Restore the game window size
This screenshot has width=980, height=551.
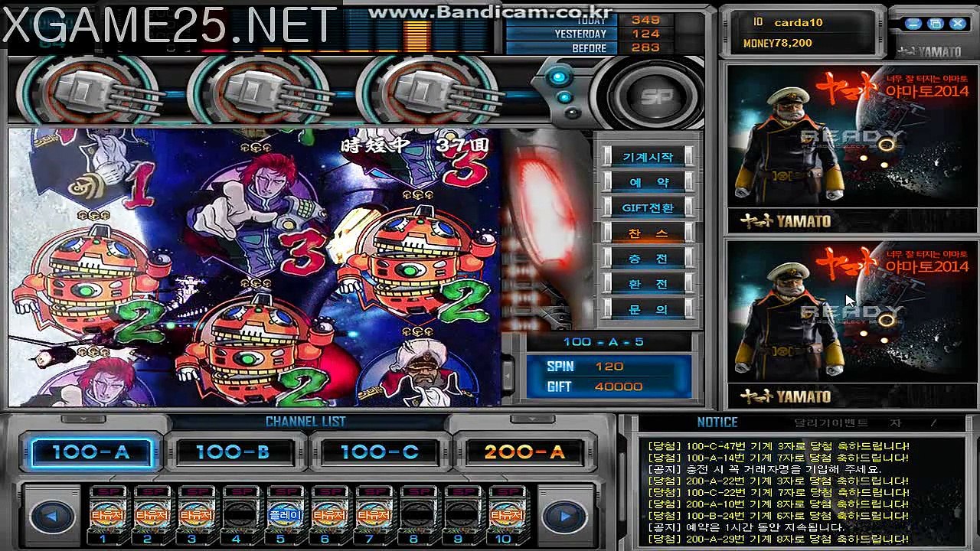click(x=936, y=24)
